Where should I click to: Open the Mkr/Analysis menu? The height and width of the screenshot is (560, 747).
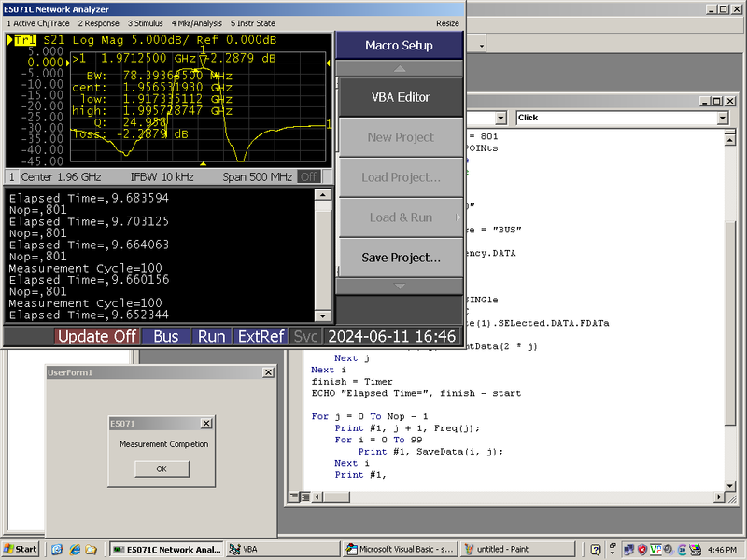click(196, 22)
